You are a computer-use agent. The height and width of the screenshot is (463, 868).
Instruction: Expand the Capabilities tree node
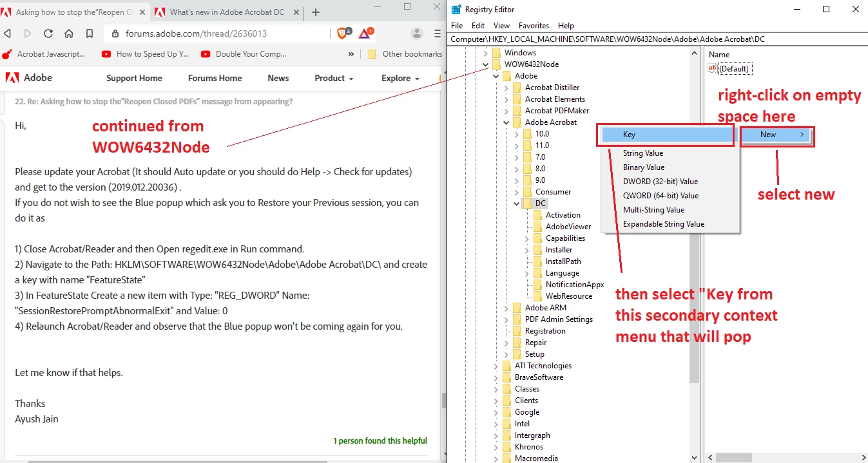pyautogui.click(x=526, y=238)
